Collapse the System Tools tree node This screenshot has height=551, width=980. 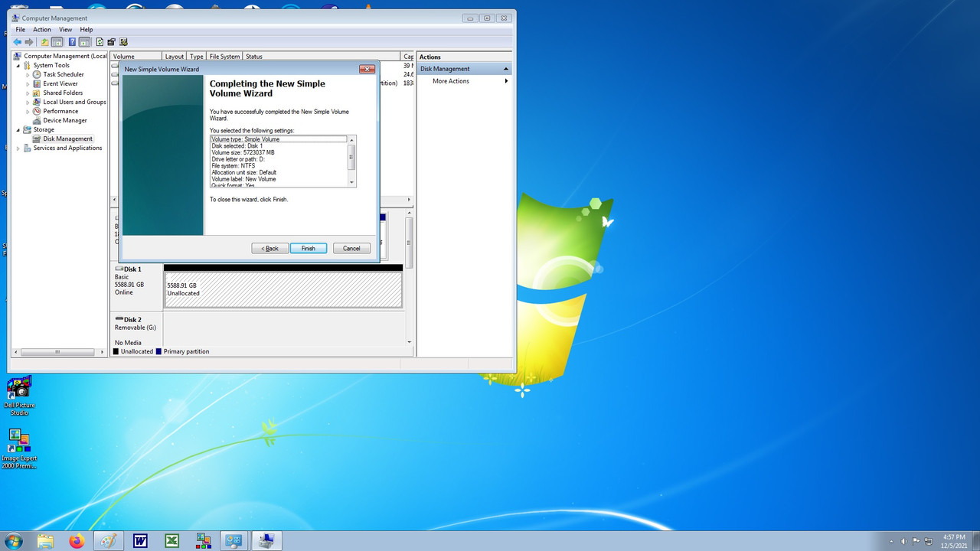(x=18, y=65)
